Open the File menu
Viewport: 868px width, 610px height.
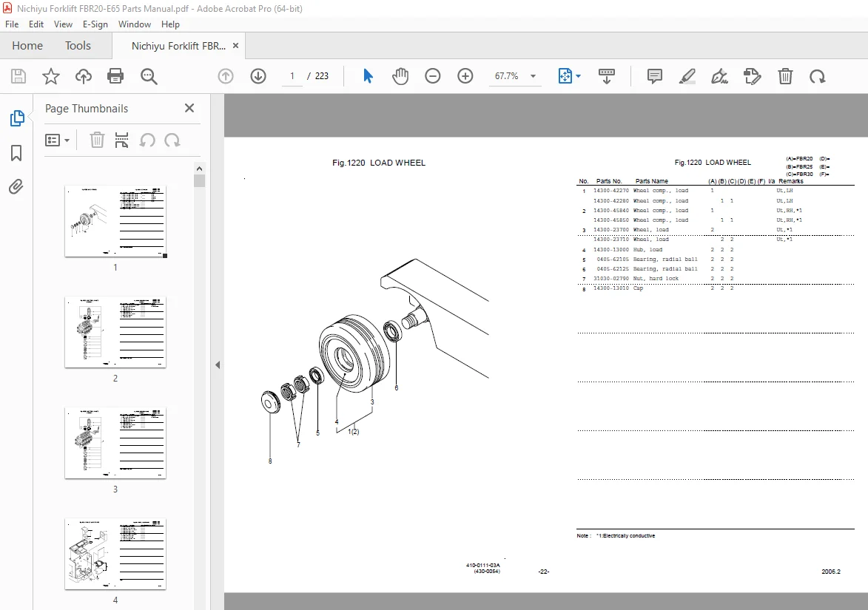12,24
